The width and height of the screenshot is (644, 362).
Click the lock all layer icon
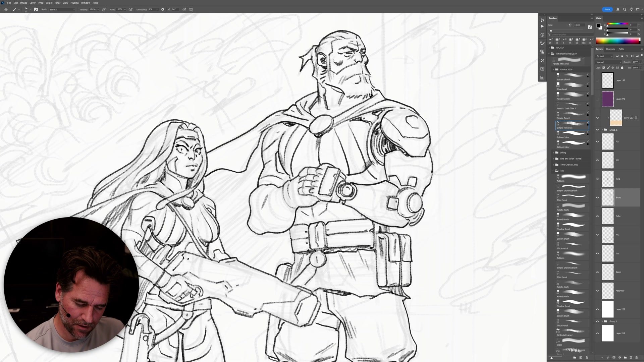tap(622, 68)
